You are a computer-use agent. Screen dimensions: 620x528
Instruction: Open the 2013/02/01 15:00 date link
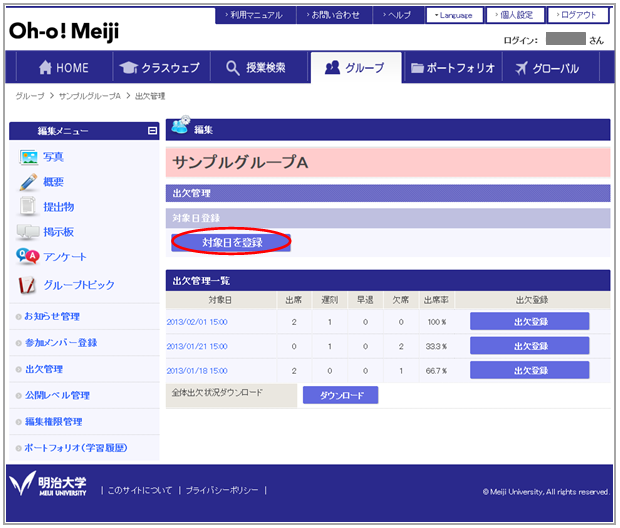pos(197,322)
